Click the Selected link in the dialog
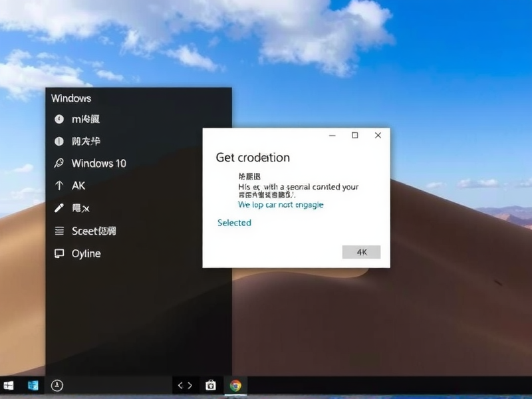This screenshot has width=532, height=399. 233,223
